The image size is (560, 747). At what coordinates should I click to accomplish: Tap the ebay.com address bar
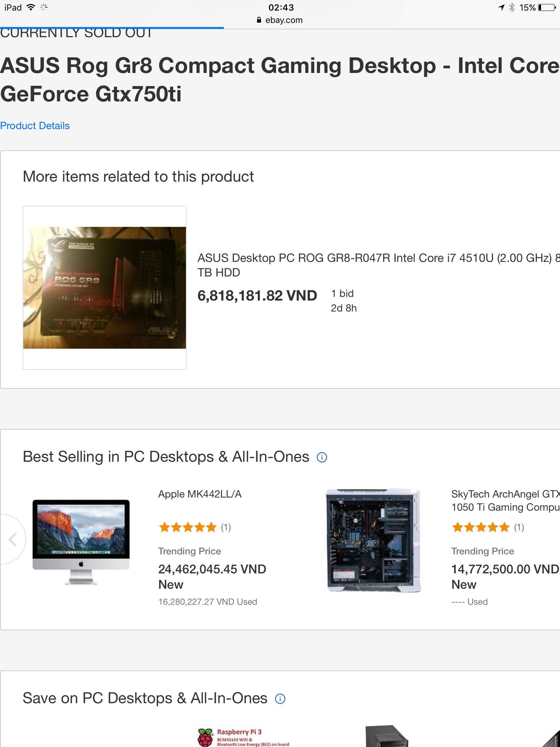pyautogui.click(x=280, y=20)
